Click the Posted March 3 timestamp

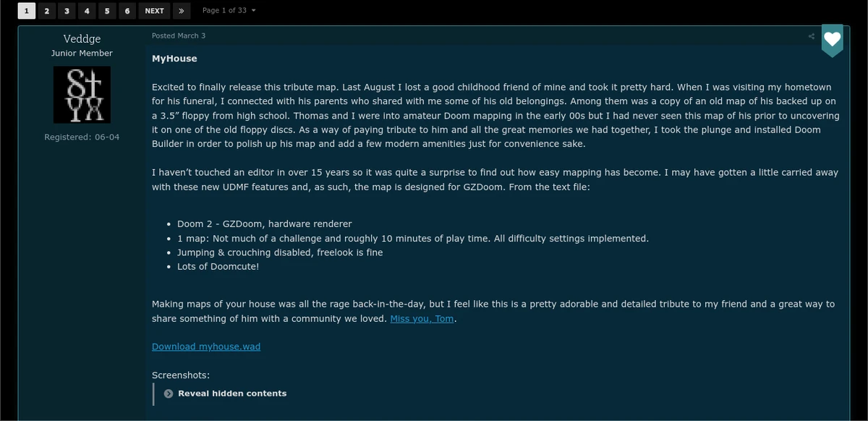coord(179,36)
